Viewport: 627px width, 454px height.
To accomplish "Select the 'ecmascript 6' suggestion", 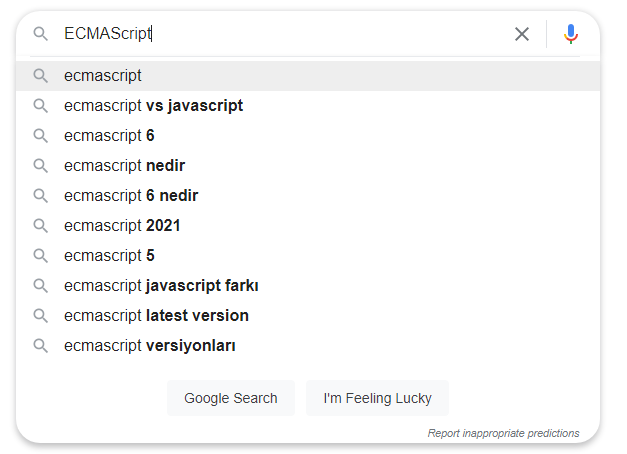I will click(308, 136).
